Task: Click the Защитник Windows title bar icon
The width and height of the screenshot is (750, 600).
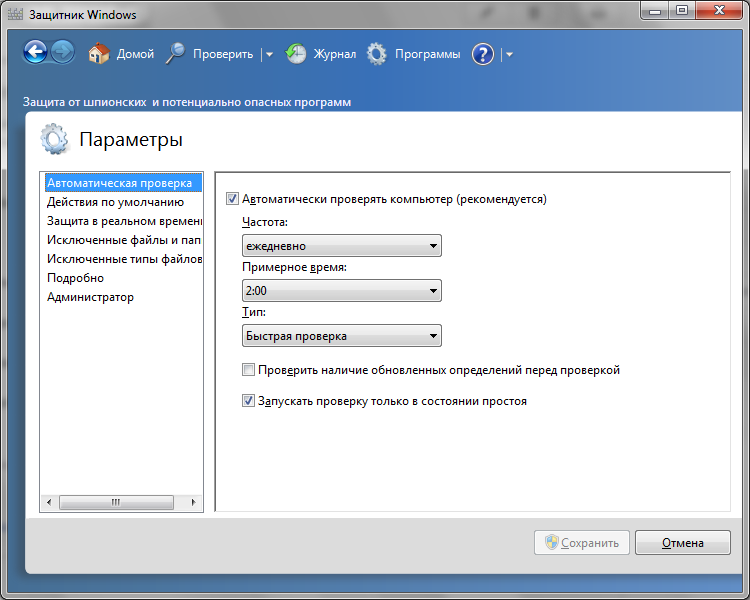Action: 15,14
